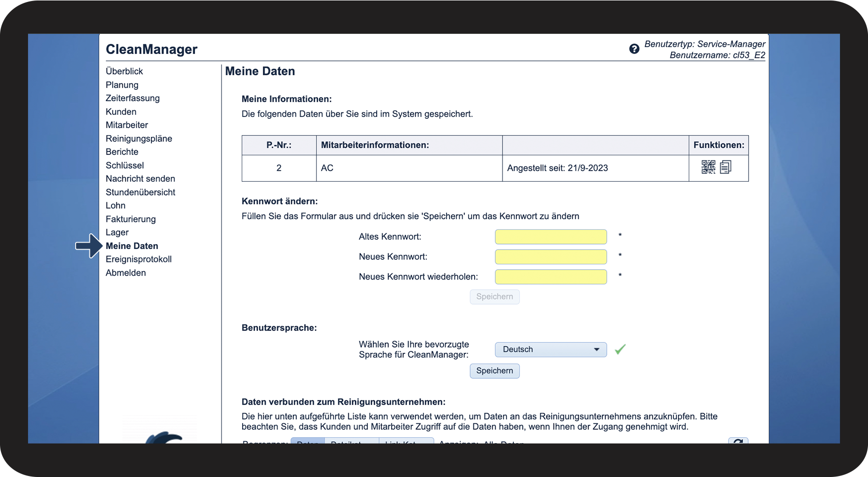View the Ereignisprotokoll page
The width and height of the screenshot is (868, 477).
139,259
